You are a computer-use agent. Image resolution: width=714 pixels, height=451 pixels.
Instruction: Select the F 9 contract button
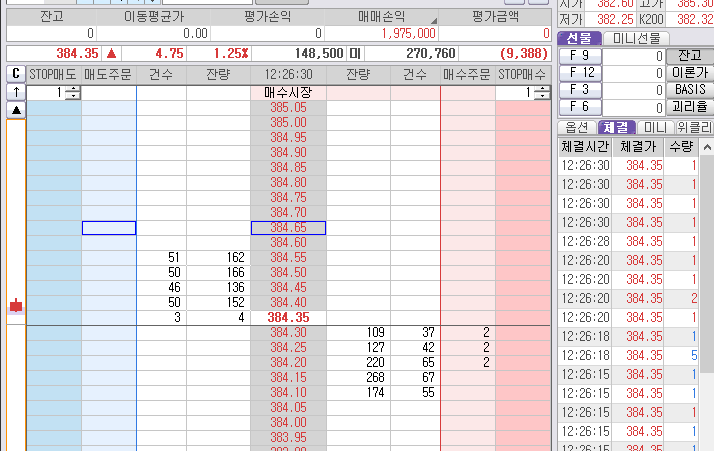pyautogui.click(x=580, y=56)
